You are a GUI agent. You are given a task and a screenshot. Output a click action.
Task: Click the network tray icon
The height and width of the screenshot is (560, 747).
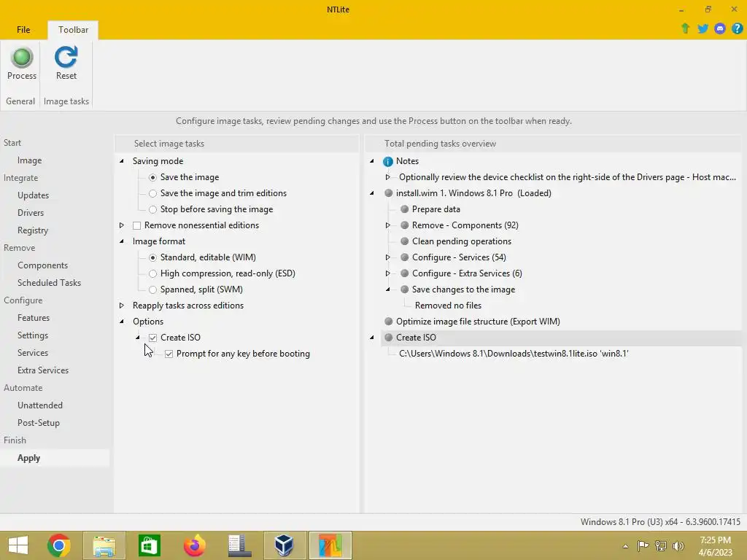point(660,545)
